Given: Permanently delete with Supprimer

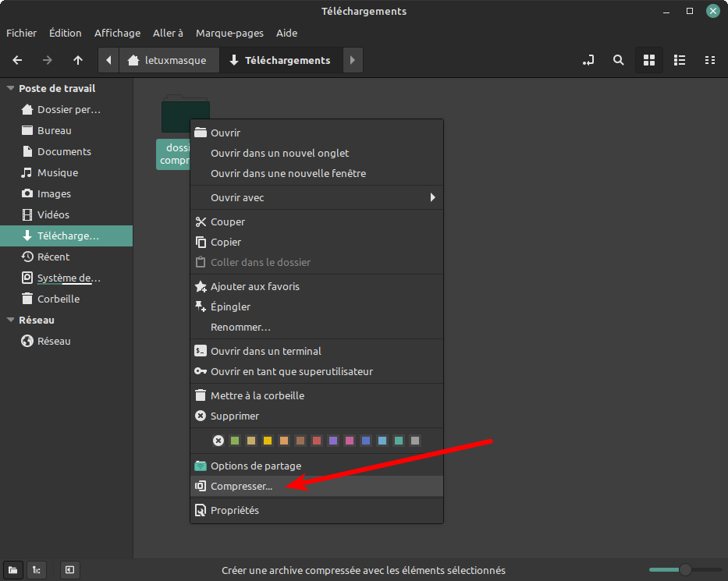Looking at the screenshot, I should click(x=317, y=416).
